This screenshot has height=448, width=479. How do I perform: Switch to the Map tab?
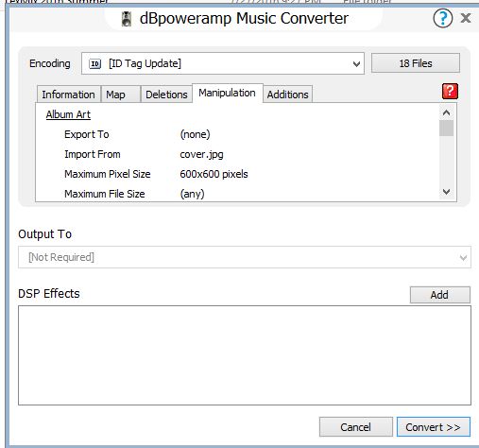(x=120, y=95)
